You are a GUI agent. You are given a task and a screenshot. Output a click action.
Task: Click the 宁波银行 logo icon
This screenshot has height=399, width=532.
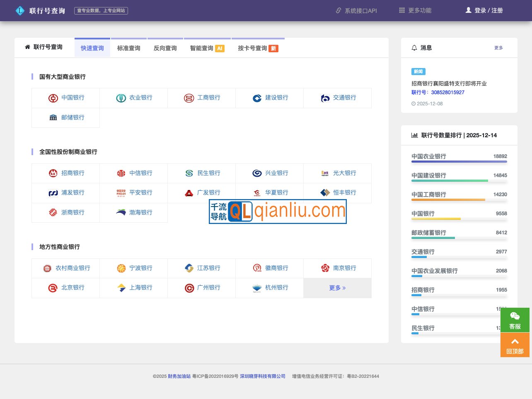coord(121,268)
